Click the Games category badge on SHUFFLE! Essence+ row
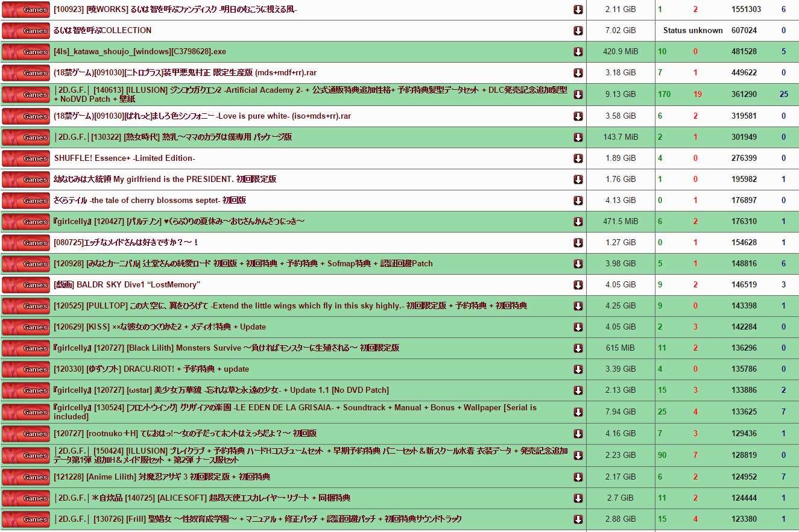 (26, 158)
